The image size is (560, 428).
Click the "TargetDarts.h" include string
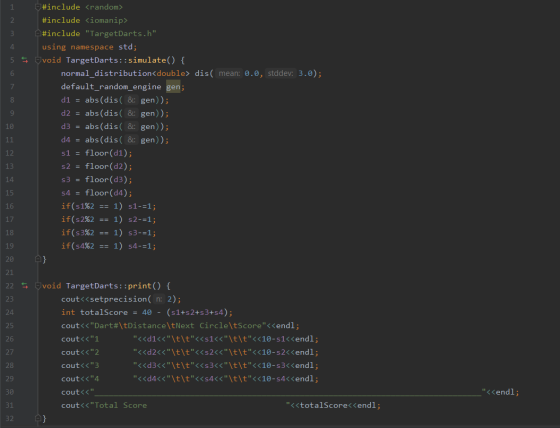121,34
